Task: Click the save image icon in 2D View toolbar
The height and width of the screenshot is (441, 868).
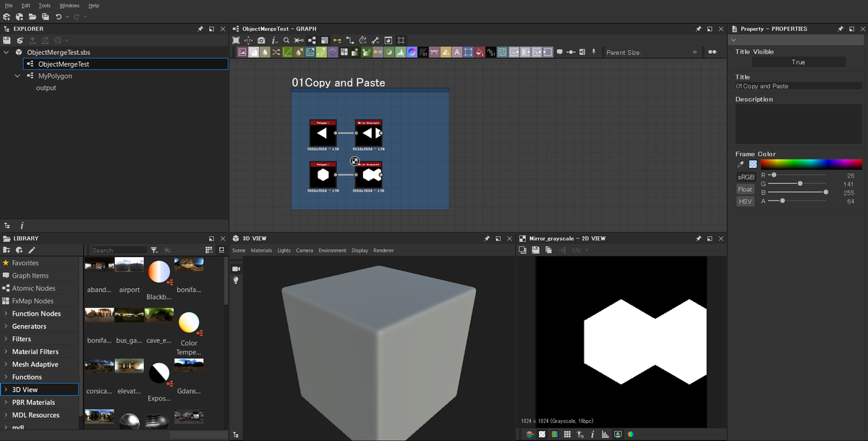Action: [535, 250]
